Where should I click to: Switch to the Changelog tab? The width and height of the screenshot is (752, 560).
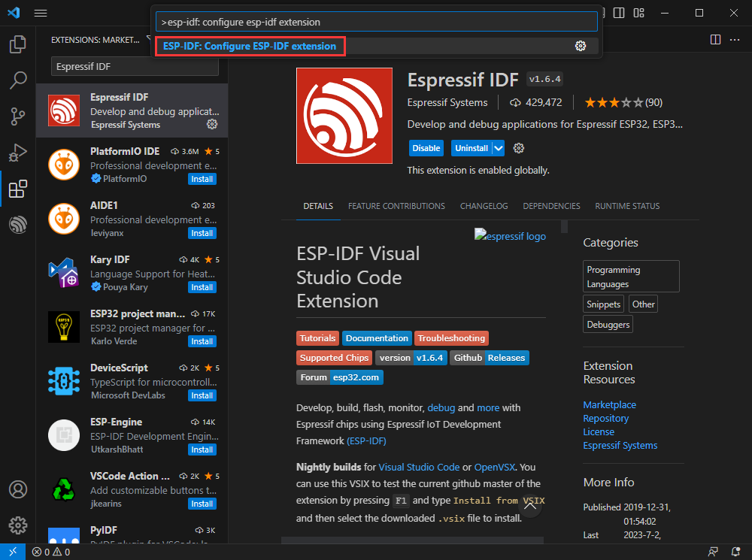click(x=484, y=206)
